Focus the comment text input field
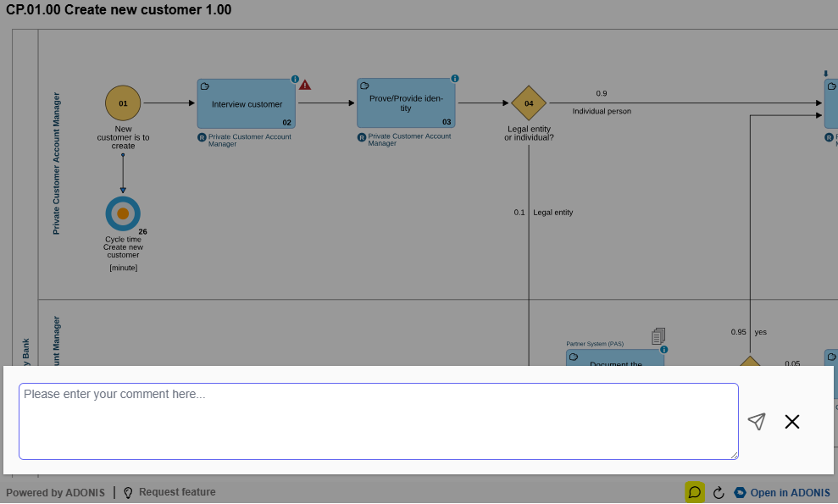 point(378,421)
